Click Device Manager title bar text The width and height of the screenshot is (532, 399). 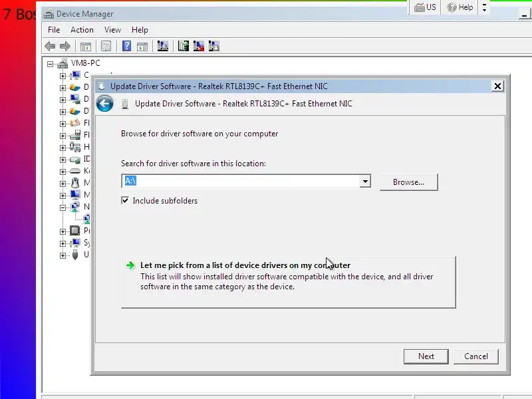coord(85,14)
